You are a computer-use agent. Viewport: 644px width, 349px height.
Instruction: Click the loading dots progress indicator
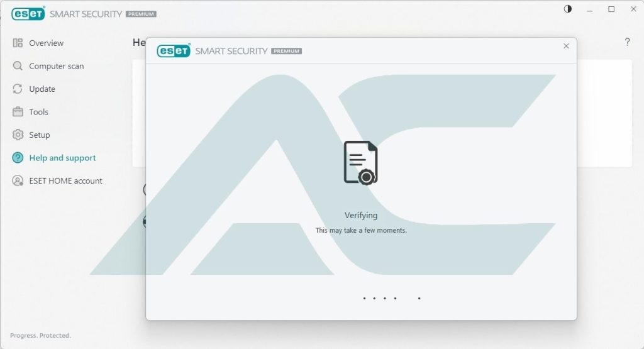[x=391, y=299]
